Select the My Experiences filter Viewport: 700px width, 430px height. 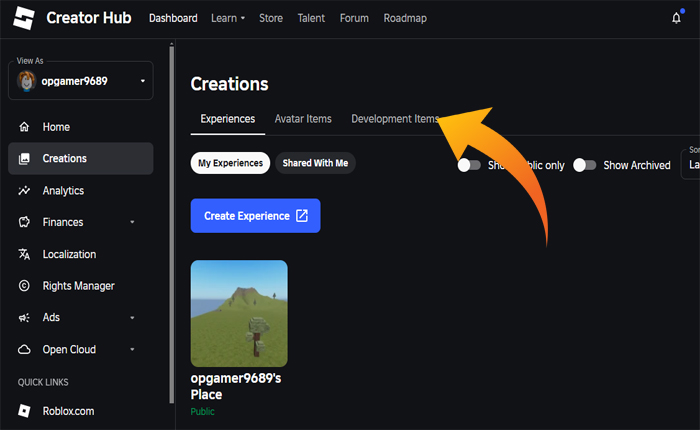click(x=230, y=163)
